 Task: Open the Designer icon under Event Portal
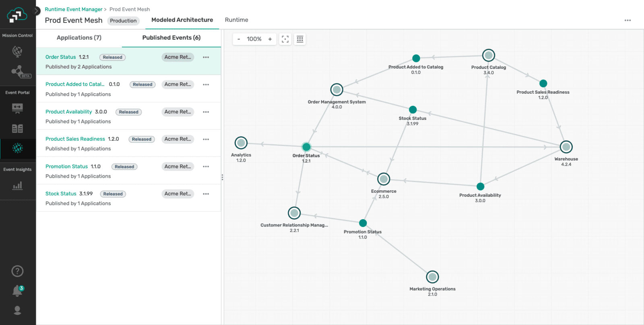(17, 109)
